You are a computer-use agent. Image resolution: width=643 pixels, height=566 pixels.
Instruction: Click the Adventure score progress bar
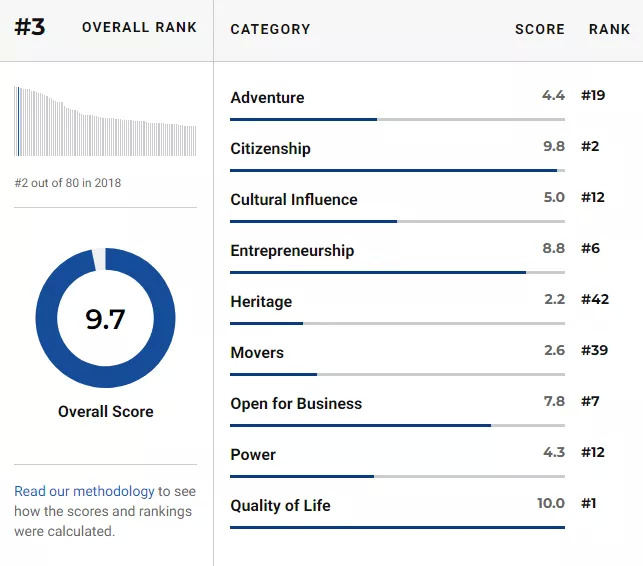(x=397, y=120)
